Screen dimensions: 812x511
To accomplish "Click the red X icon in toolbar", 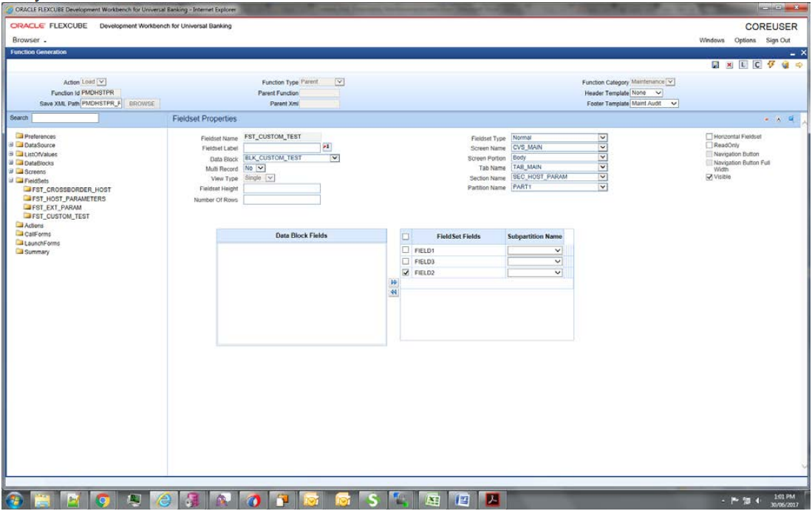I will (729, 65).
